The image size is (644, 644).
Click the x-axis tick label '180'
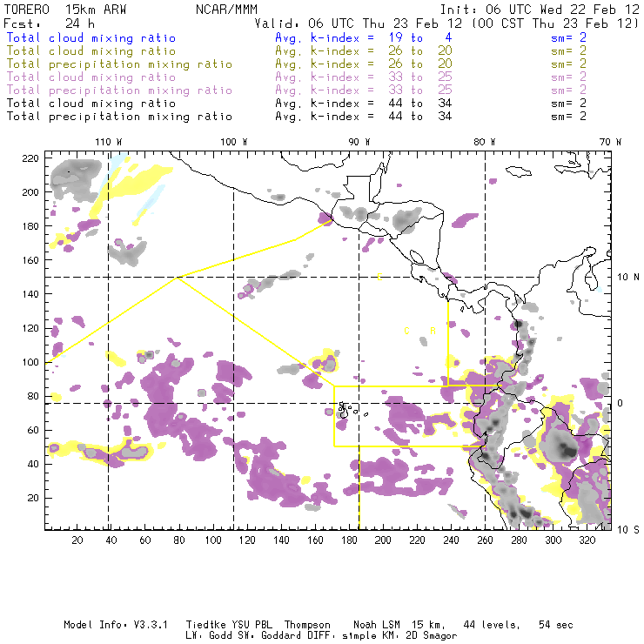(349, 540)
